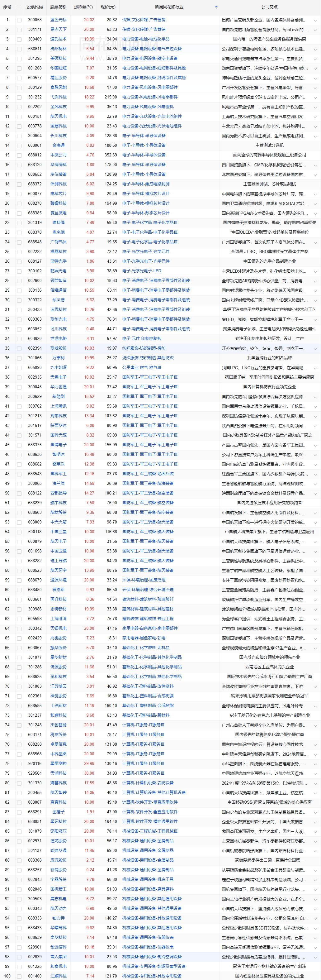Expand the description chevron for 雪人集团
321x980 pixels.
315,957
